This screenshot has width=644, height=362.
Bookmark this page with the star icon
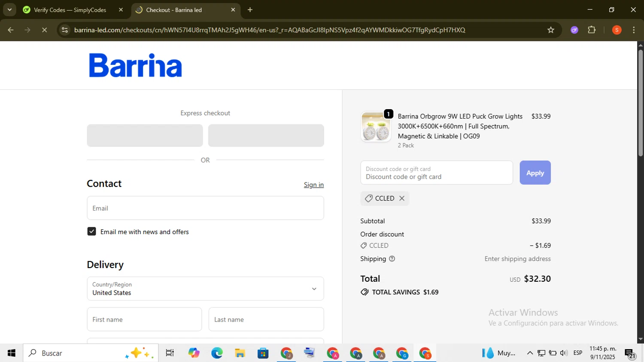click(x=551, y=30)
